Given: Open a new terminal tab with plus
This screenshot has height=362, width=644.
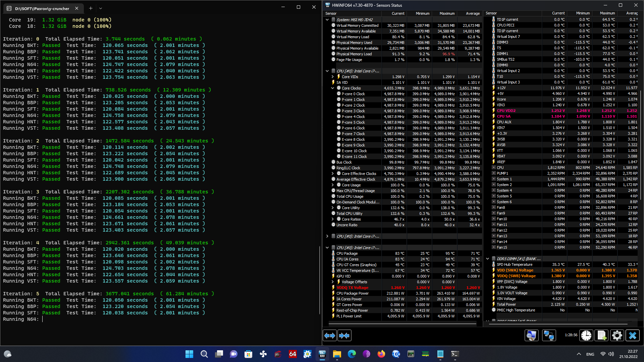Looking at the screenshot, I should pyautogui.click(x=91, y=8).
